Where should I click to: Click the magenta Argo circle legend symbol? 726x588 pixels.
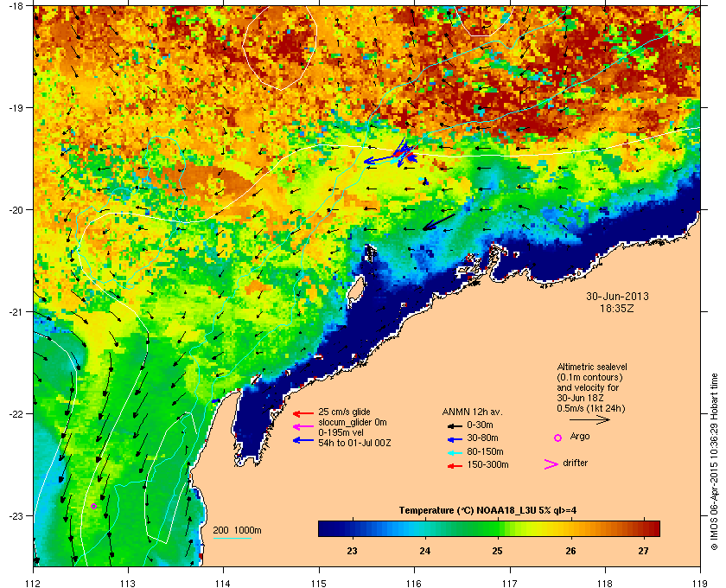(x=558, y=438)
